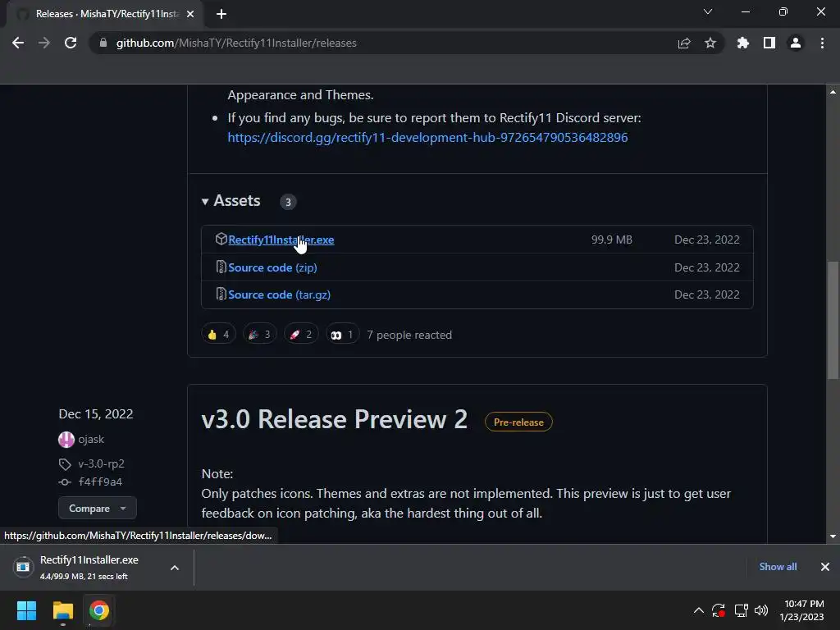Click the tag icon near v-3.0-rp2
840x630 pixels.
pos(65,464)
